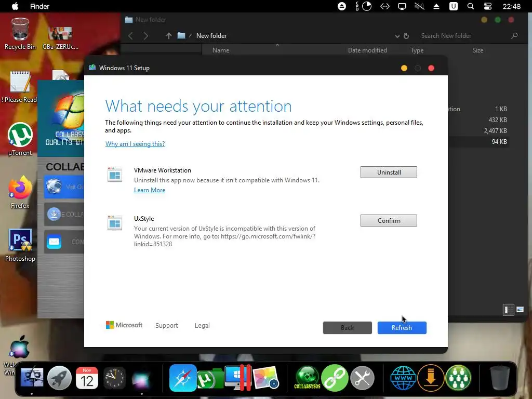Viewport: 532px width, 399px height.
Task: Confirm the UxStyle incompatibility
Action: [x=389, y=220]
